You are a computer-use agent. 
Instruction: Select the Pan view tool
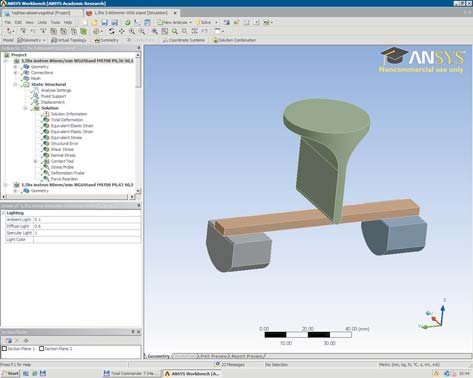[122, 31]
